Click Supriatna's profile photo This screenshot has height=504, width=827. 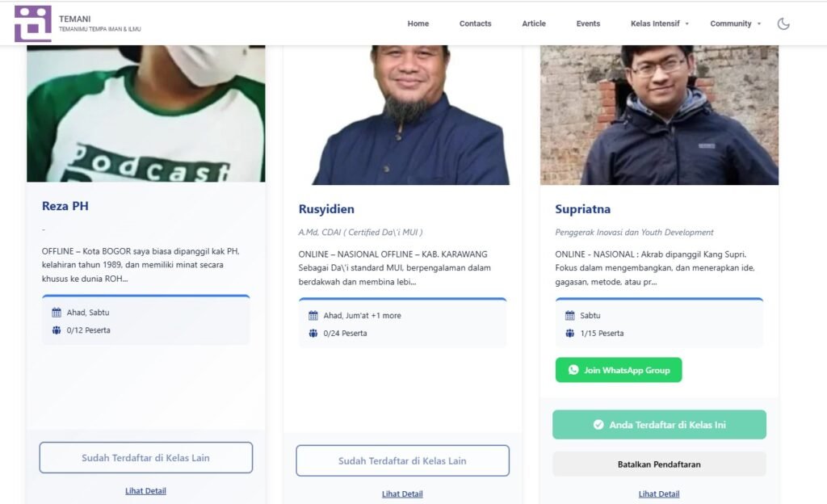click(x=659, y=115)
